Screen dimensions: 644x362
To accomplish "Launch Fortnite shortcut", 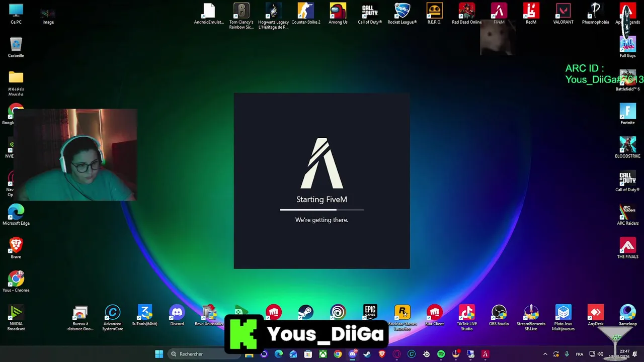I will [x=628, y=115].
